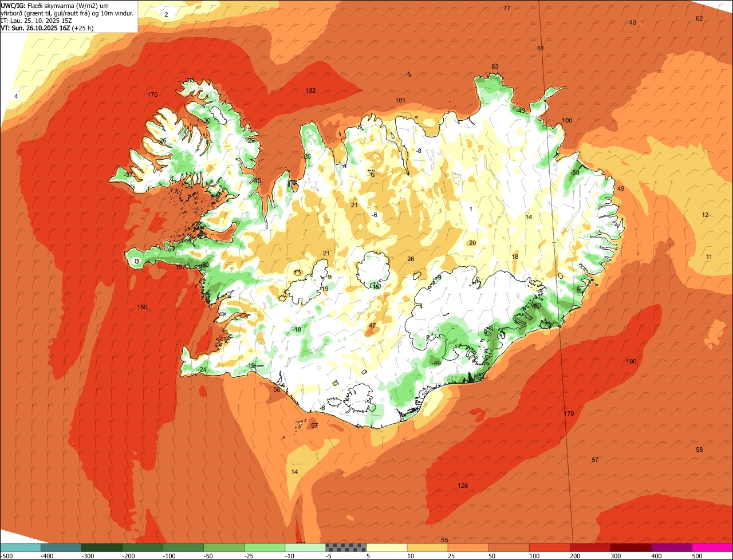Select the map value 80
Screen dimensions: 733x560
click(x=205, y=265)
